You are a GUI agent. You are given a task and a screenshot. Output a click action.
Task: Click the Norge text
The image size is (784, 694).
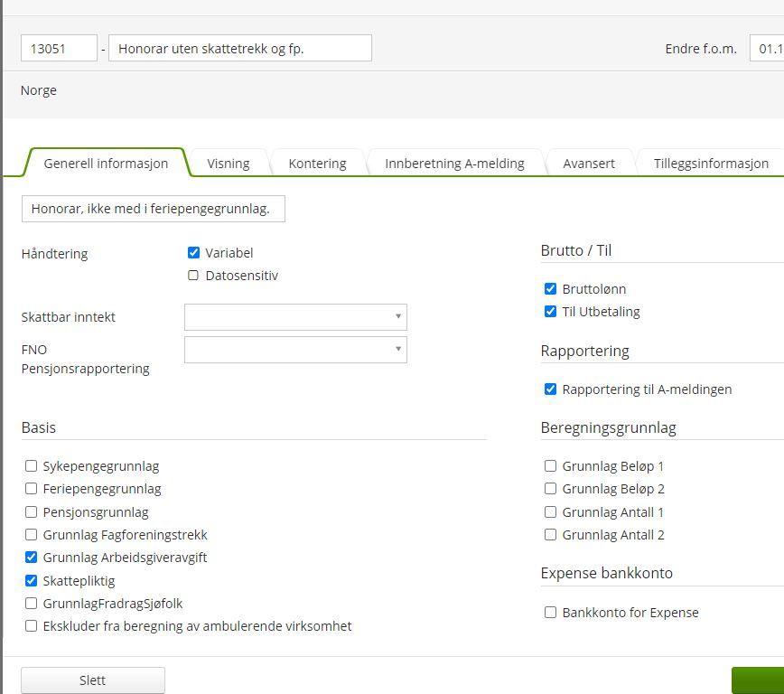(39, 90)
